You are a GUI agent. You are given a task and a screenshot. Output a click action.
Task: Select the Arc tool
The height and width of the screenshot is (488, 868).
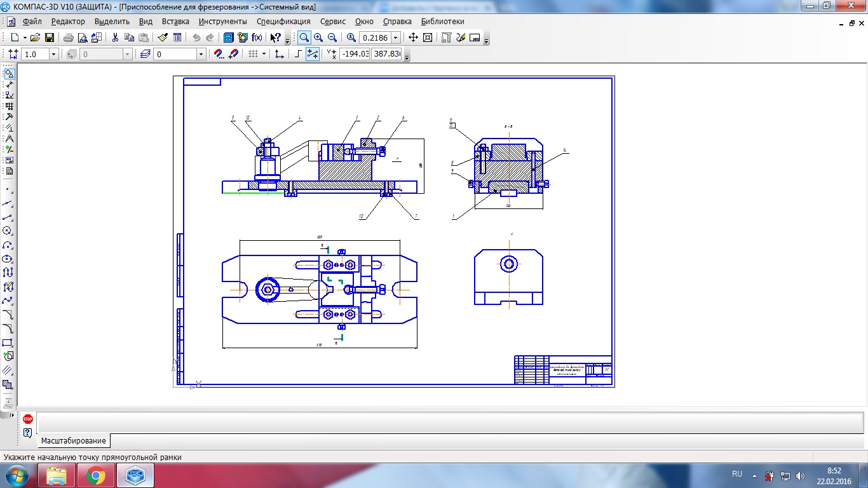point(8,245)
